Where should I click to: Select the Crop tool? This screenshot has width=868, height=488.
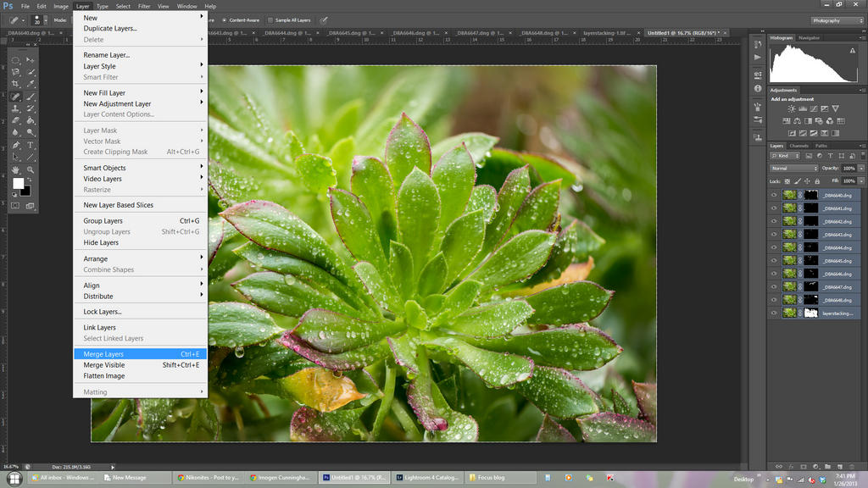pos(16,85)
